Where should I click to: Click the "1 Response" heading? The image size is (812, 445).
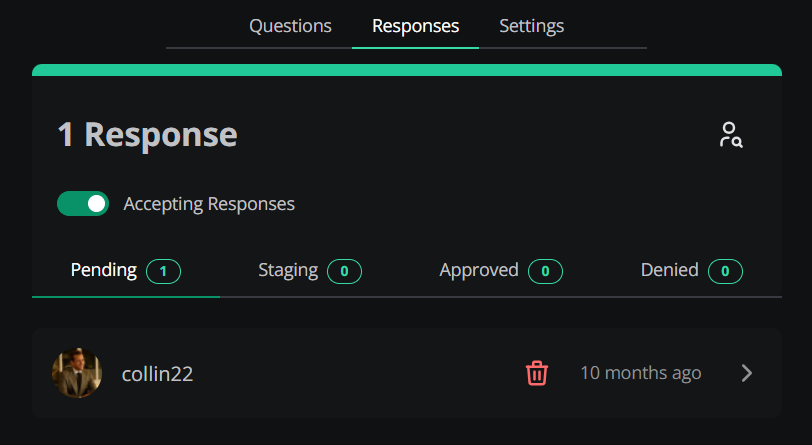[x=147, y=135]
